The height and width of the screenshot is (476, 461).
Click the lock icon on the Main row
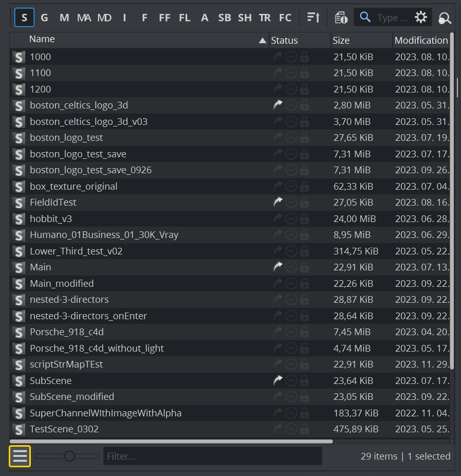pyautogui.click(x=304, y=267)
